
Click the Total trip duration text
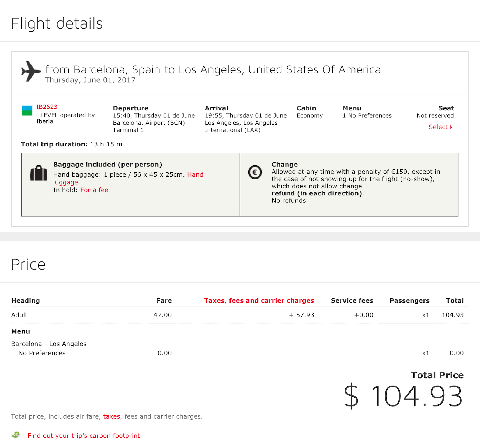click(x=72, y=144)
